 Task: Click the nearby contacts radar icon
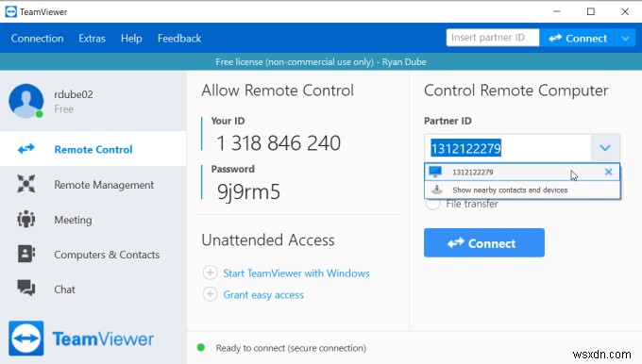[x=437, y=190]
